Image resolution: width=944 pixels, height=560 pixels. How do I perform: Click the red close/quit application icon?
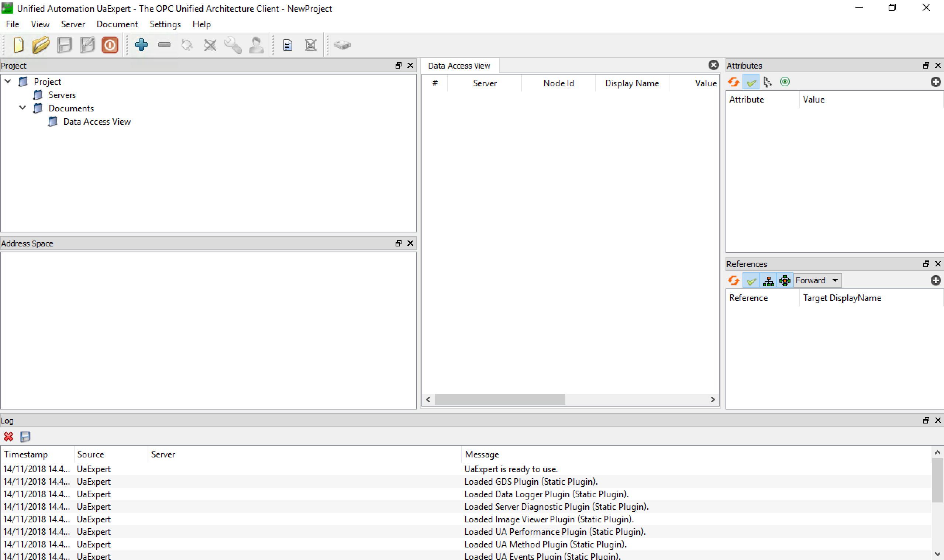coord(110,45)
